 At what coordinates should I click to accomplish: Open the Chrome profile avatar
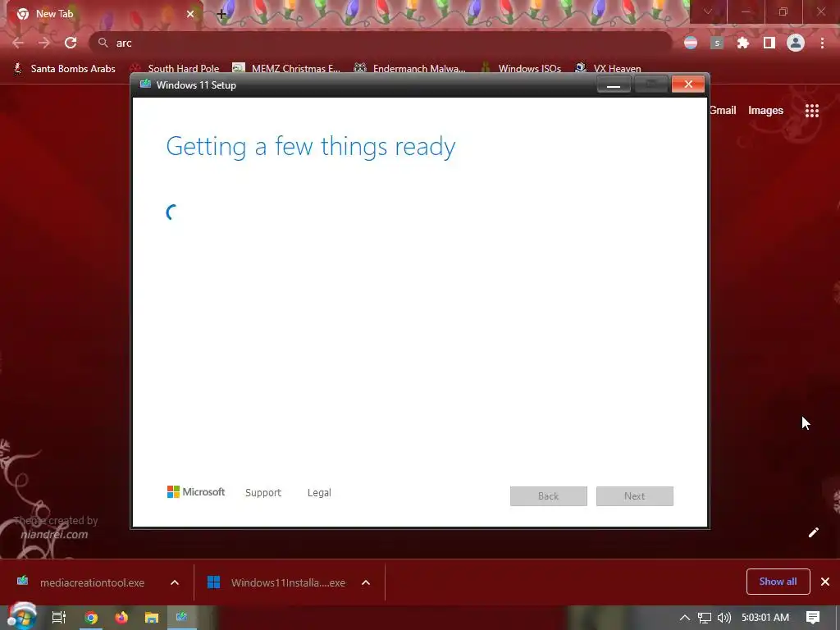coord(796,43)
